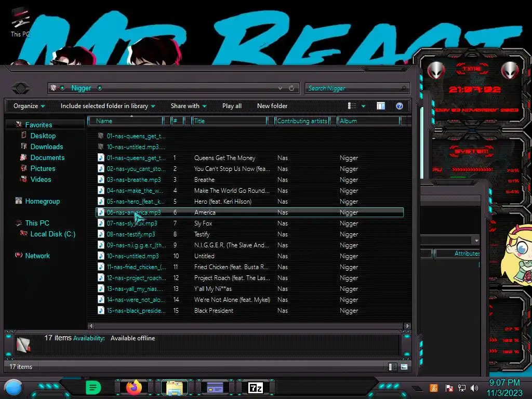Image resolution: width=532 pixels, height=399 pixels.
Task: Sort by the Title column header
Action: (x=229, y=121)
